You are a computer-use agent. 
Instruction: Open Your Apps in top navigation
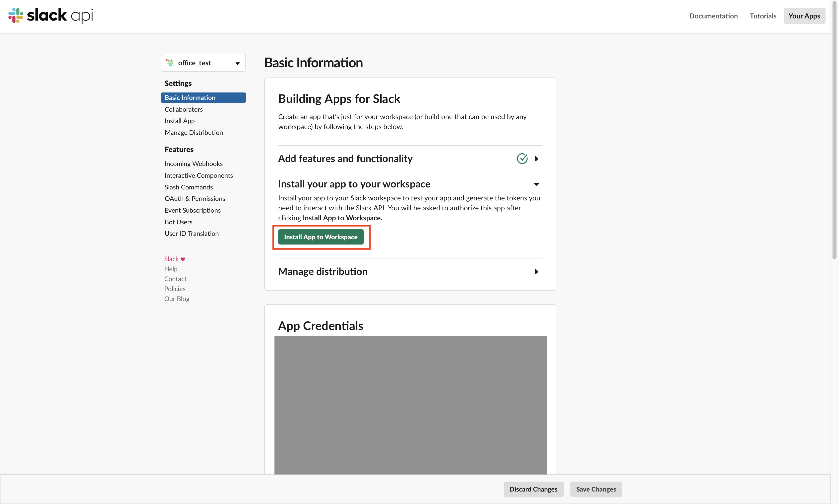point(804,16)
